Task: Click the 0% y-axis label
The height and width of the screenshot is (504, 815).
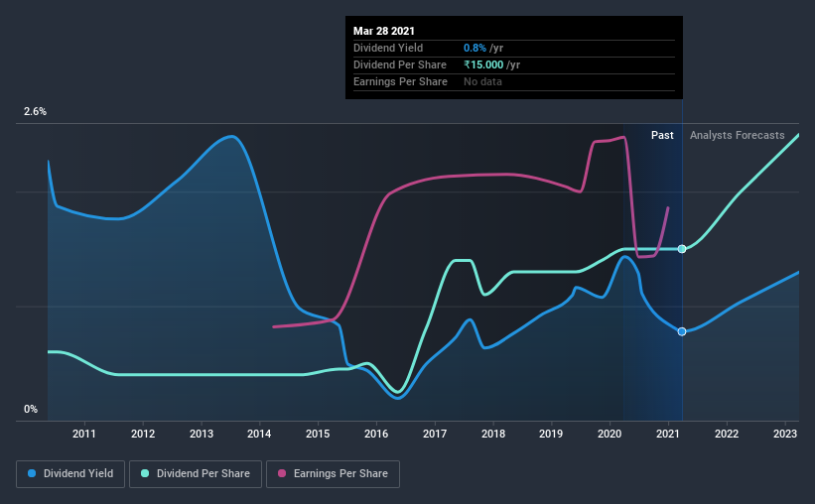Action: click(x=31, y=410)
